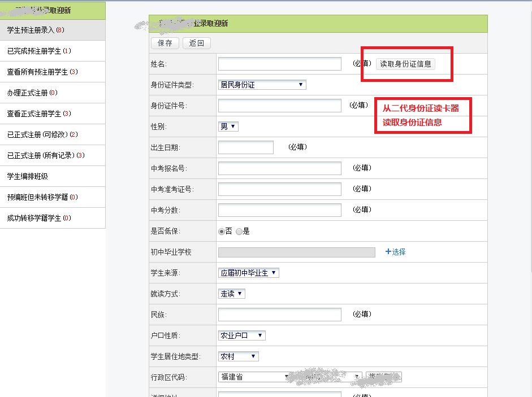Viewport: 532px width, 397px height.
Task: Focus the 身份证件号 input field
Action: click(x=280, y=106)
